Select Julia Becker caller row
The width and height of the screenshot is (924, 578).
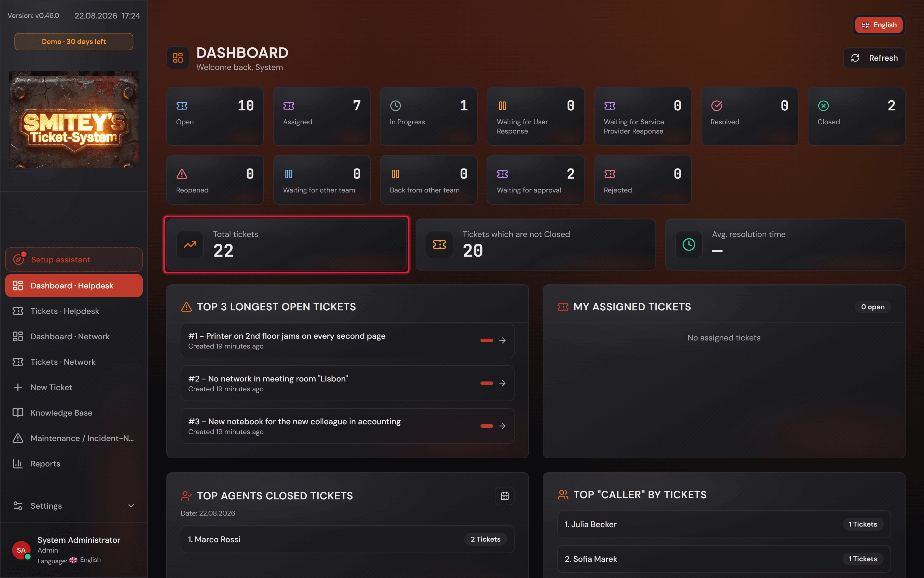724,524
